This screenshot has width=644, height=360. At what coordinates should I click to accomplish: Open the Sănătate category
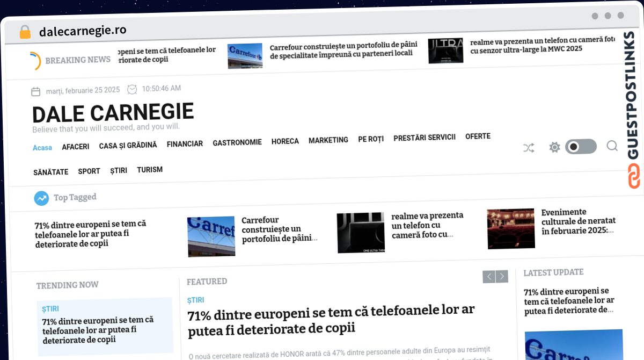(x=51, y=172)
